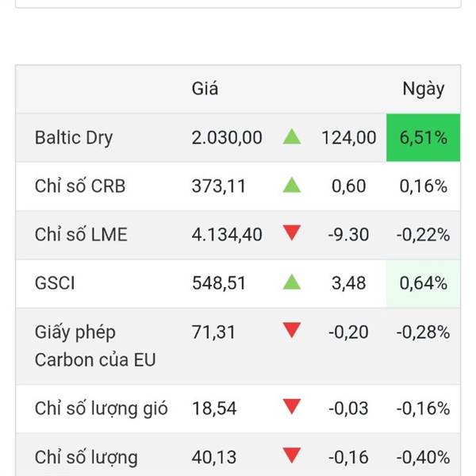Open the Chỉ số CRB link
The image size is (476, 476).
[x=80, y=186]
